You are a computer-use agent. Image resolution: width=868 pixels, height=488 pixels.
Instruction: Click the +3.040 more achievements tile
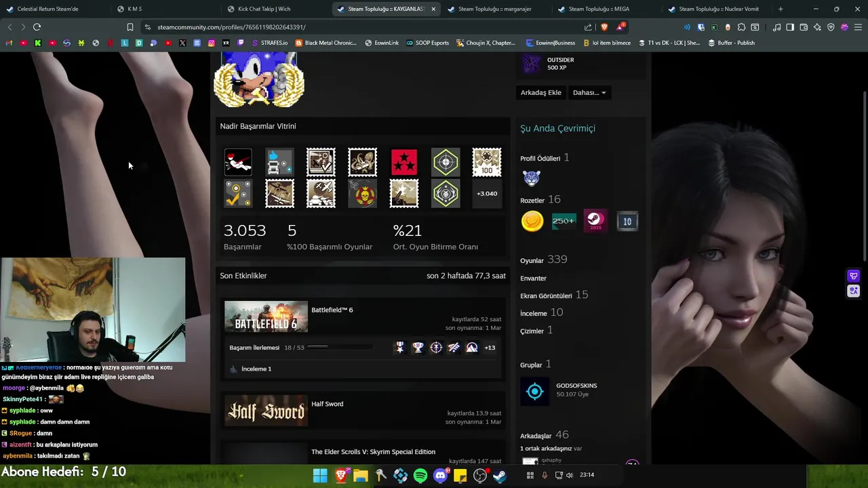(487, 194)
